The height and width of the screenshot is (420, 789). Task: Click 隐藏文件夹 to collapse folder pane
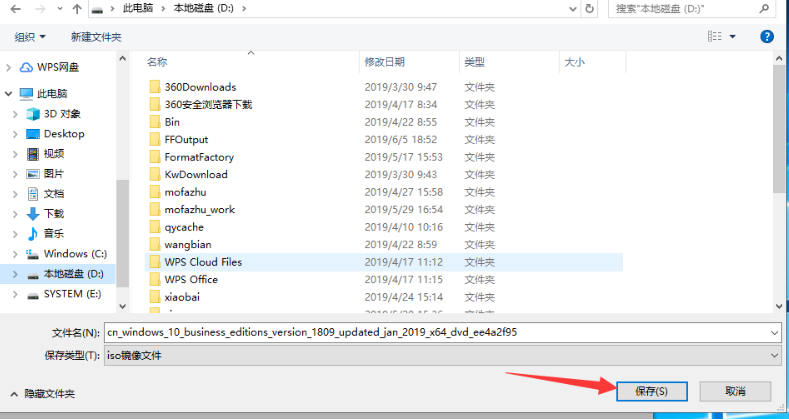coord(42,394)
